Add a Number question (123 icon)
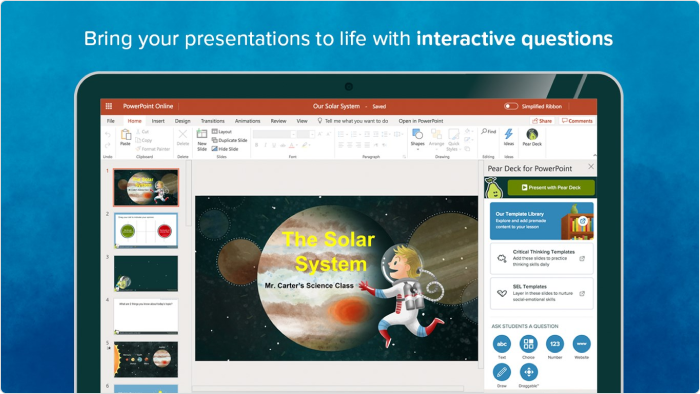 [x=555, y=344]
